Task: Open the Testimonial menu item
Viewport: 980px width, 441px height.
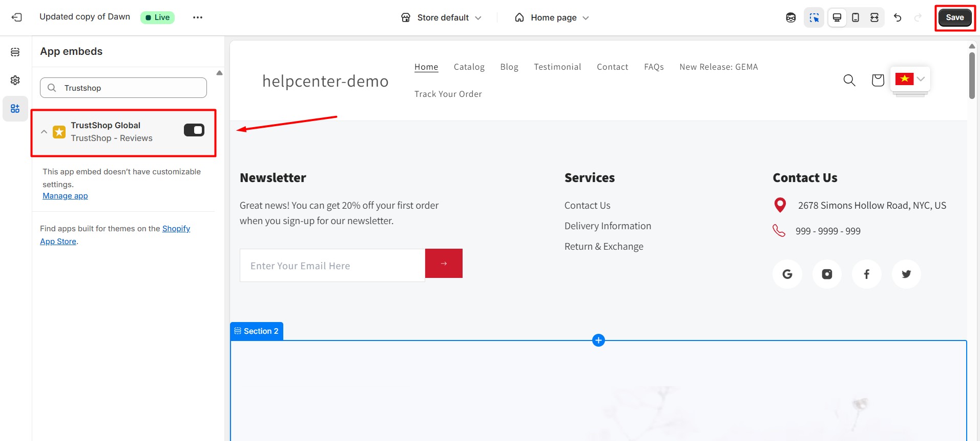Action: point(557,67)
